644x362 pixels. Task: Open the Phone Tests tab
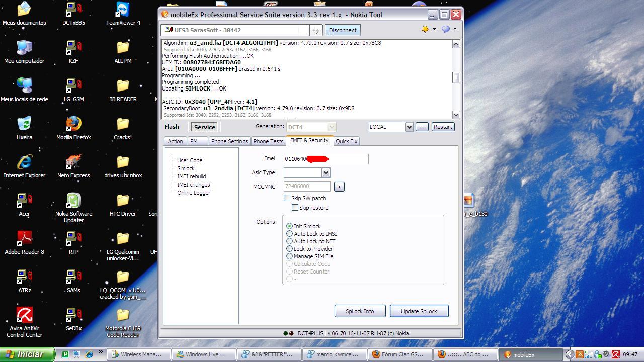click(268, 141)
